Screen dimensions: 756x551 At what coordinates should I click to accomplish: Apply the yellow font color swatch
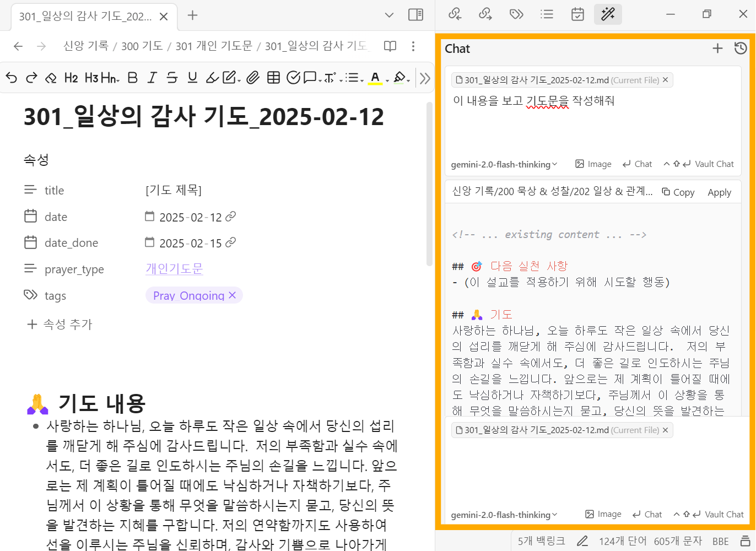pos(375,78)
